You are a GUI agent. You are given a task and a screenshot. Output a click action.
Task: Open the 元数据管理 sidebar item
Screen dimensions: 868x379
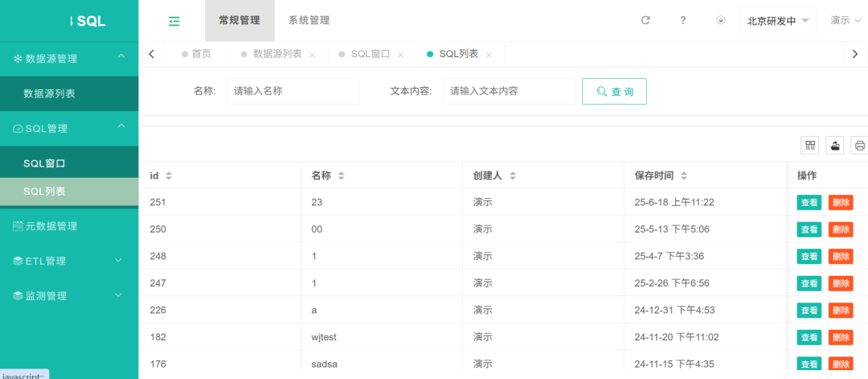pos(69,226)
